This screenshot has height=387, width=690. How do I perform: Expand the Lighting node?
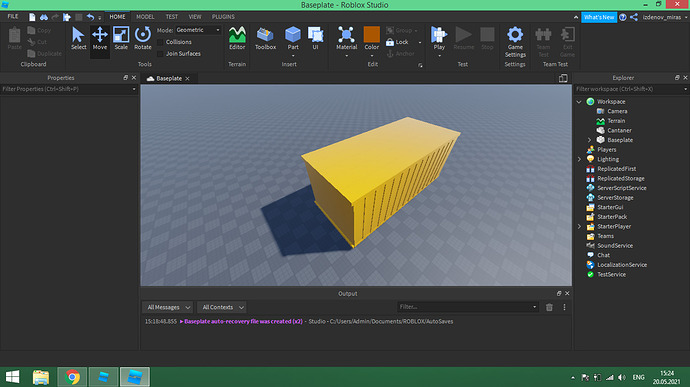coord(579,159)
